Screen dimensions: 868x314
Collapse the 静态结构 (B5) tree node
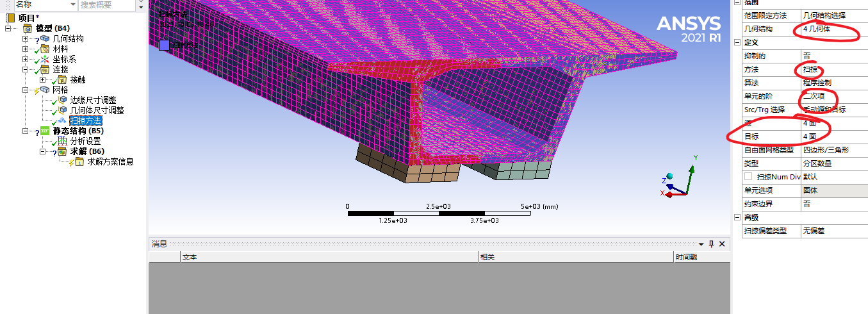coord(26,131)
